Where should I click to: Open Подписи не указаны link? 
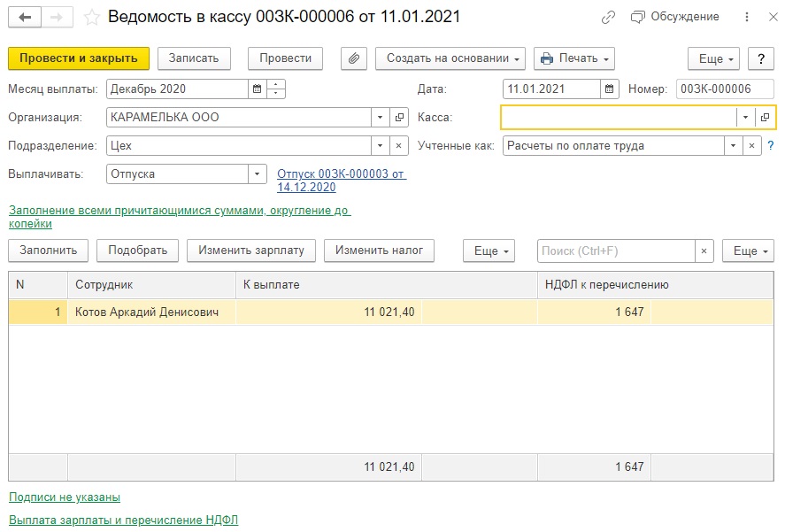pos(65,497)
